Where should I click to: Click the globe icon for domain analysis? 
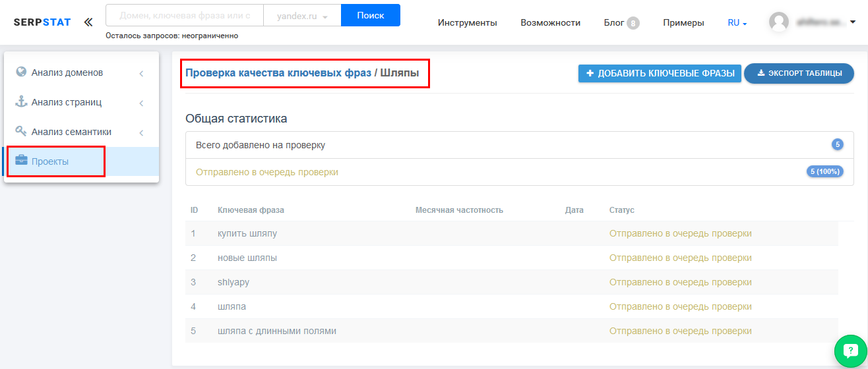[21, 72]
